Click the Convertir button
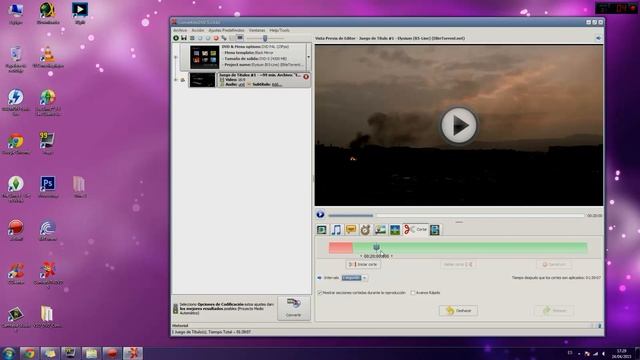Image resolution: width=640 pixels, height=360 pixels. pos(293,308)
